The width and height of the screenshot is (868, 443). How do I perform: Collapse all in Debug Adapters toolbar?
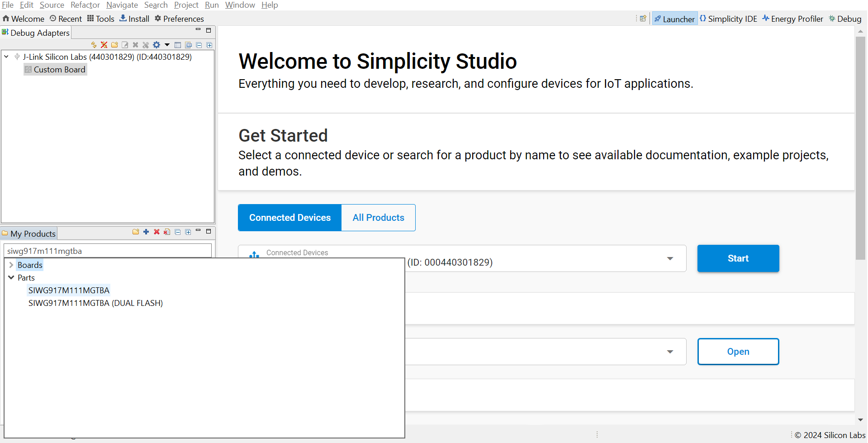click(199, 45)
